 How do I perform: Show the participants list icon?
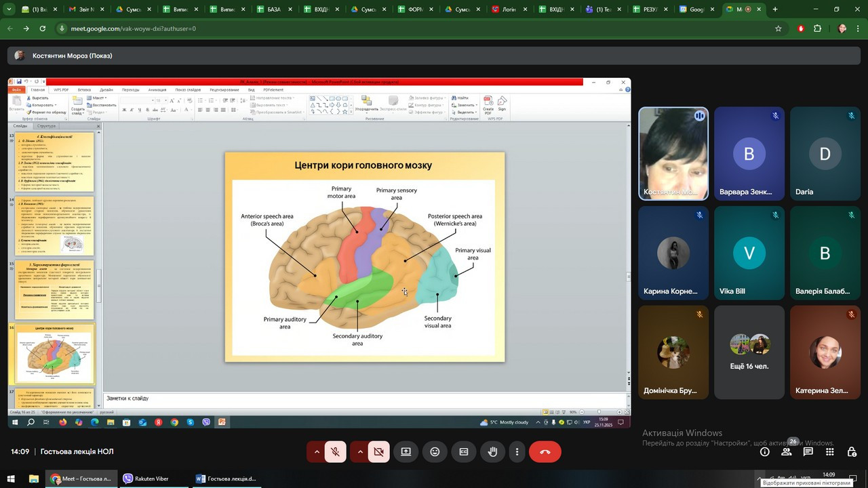pyautogui.click(x=786, y=451)
